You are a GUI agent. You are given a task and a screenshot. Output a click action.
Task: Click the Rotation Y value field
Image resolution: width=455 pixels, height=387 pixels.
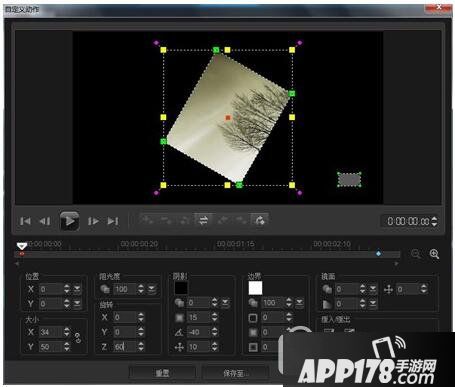click(x=125, y=332)
